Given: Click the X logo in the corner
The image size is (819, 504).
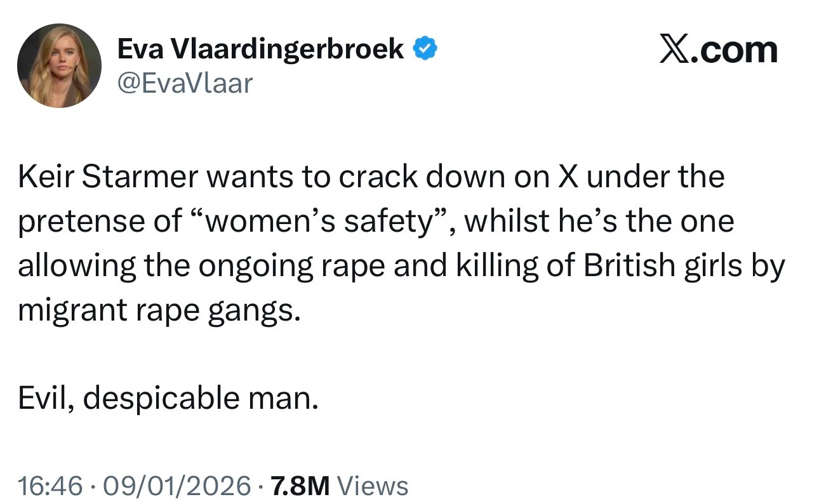Looking at the screenshot, I should 675,50.
